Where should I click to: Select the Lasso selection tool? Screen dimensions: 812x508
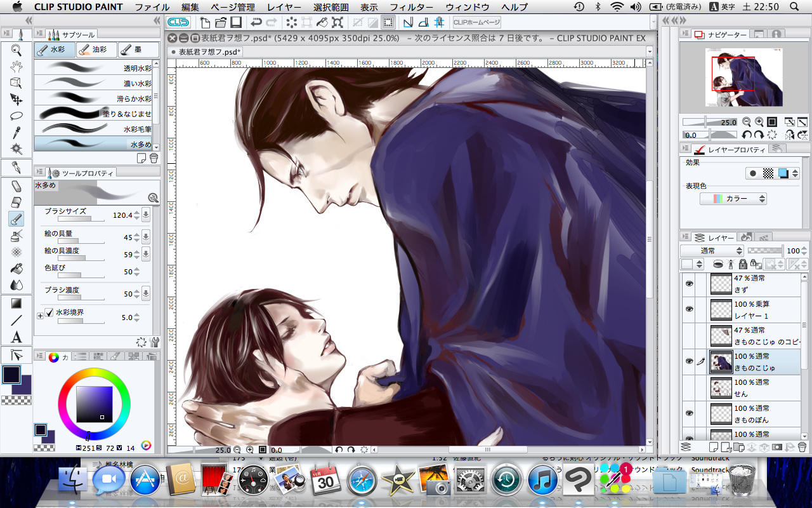pyautogui.click(x=16, y=116)
